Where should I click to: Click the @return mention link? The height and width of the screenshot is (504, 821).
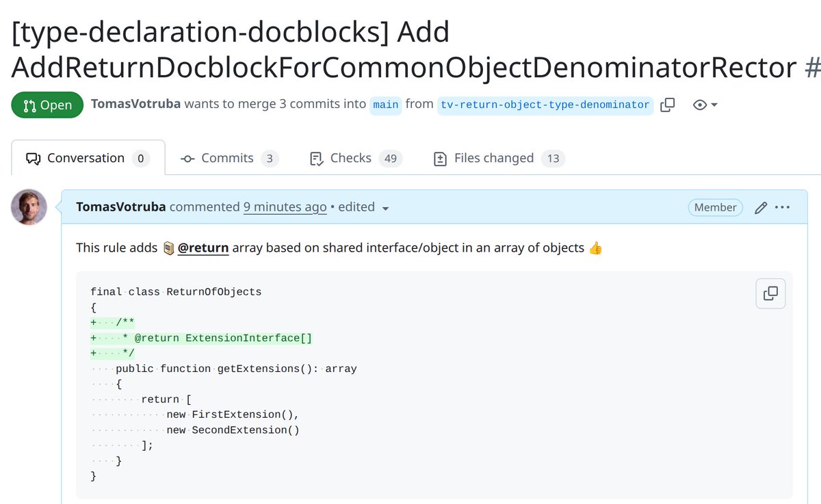203,248
